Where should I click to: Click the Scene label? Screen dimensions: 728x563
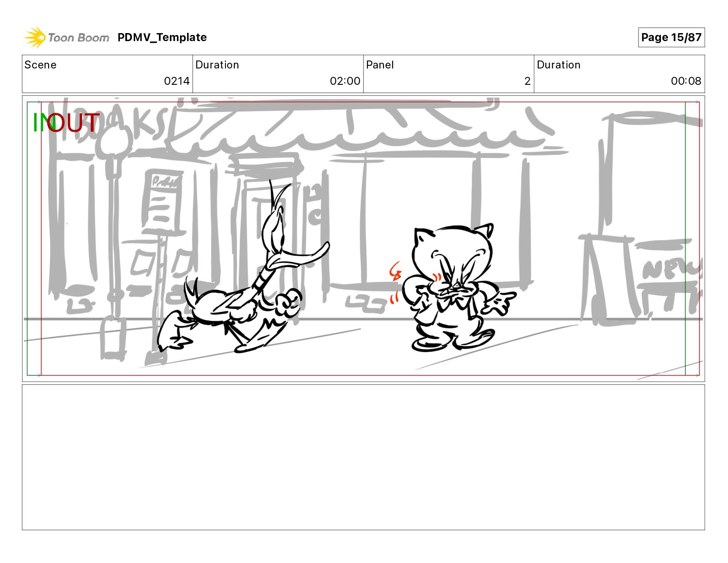(40, 65)
